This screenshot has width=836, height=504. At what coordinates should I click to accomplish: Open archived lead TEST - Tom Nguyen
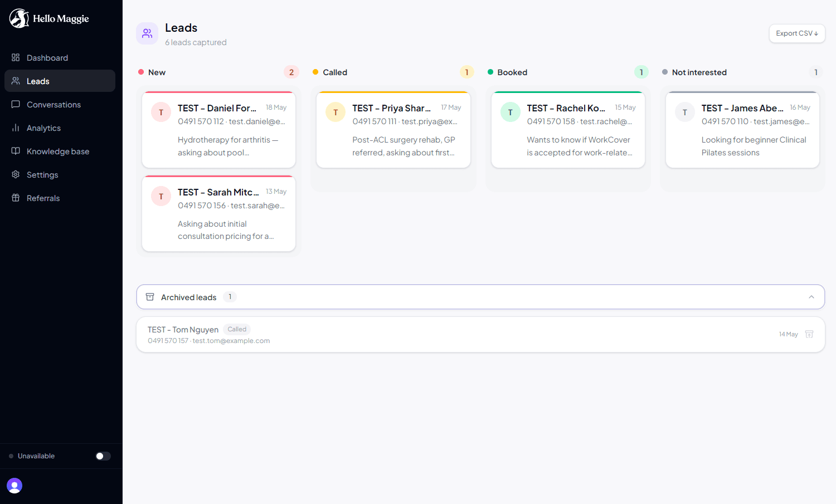pyautogui.click(x=480, y=335)
